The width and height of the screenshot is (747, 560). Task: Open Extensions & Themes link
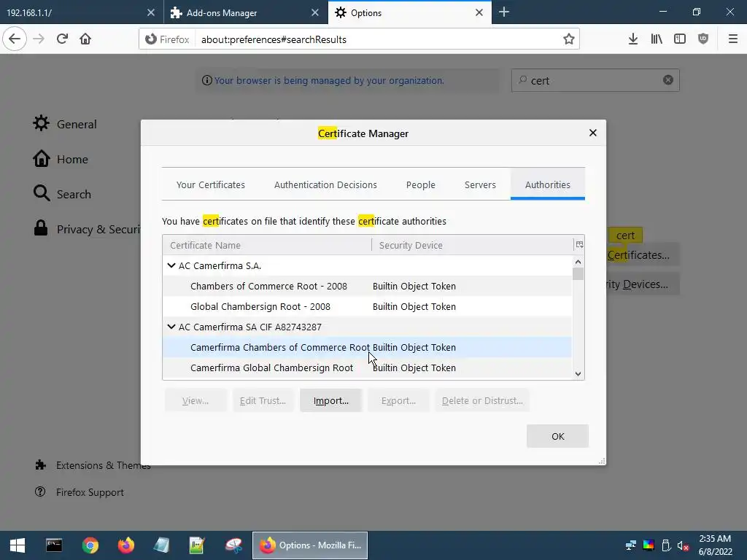[93, 465]
